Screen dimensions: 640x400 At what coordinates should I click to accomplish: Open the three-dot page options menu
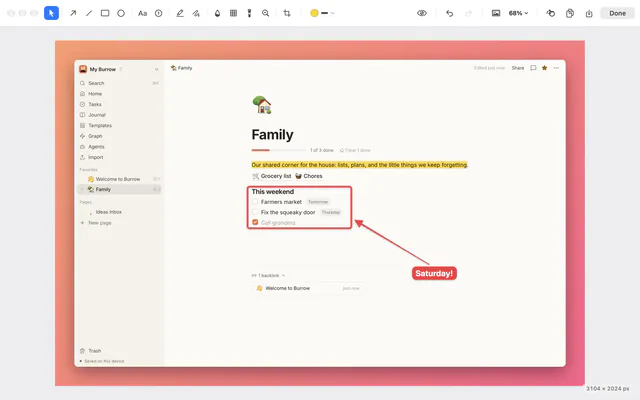tap(556, 68)
